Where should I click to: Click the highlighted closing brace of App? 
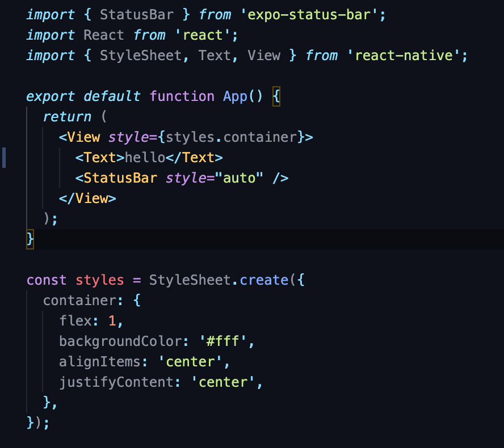coord(30,239)
